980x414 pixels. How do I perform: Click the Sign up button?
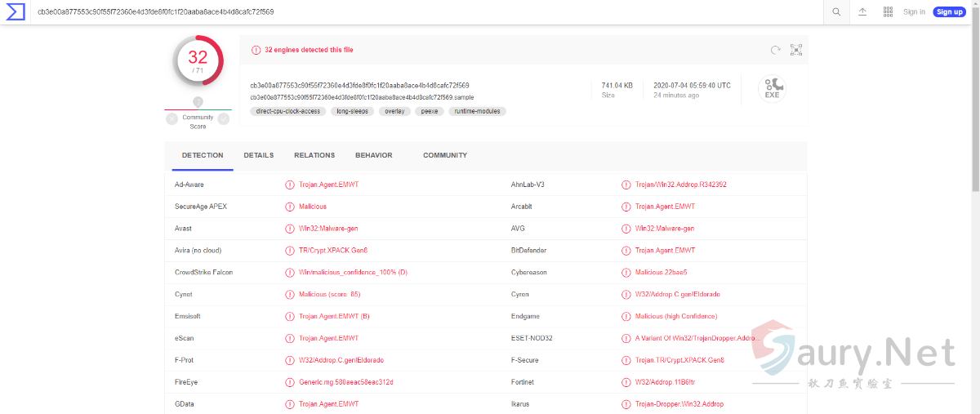point(949,11)
